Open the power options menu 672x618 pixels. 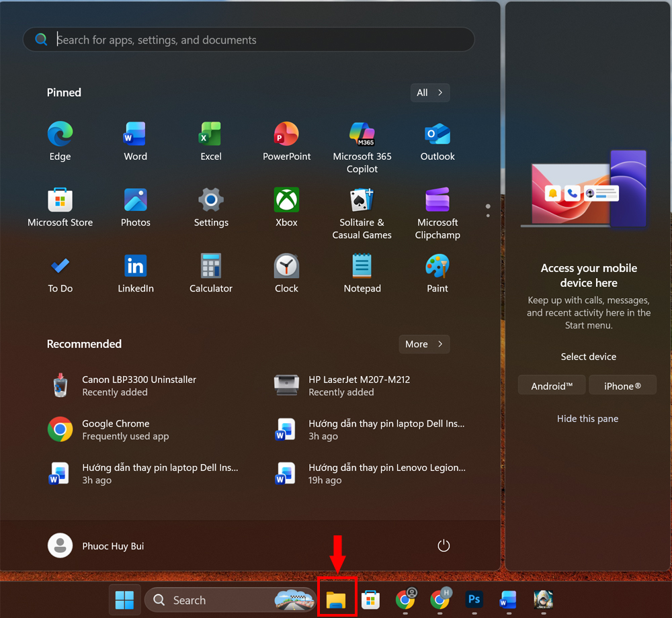[444, 545]
